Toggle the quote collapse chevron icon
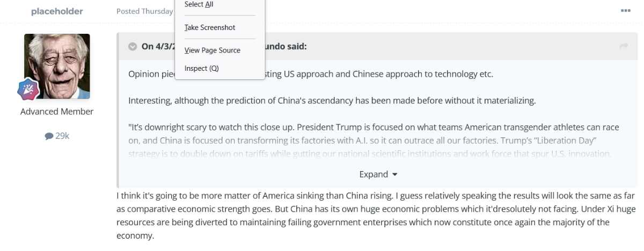The height and width of the screenshot is (251, 644). tap(133, 47)
